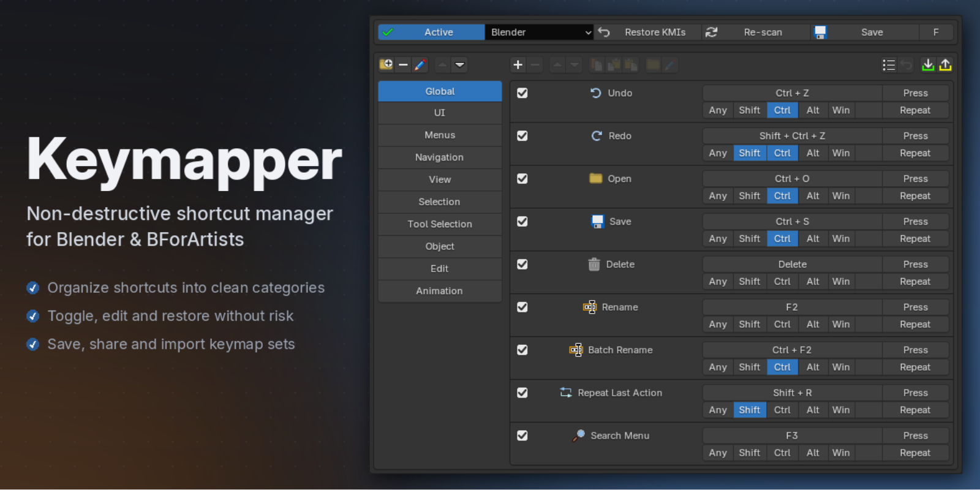Select the Global category
This screenshot has width=980, height=490.
pyautogui.click(x=440, y=91)
